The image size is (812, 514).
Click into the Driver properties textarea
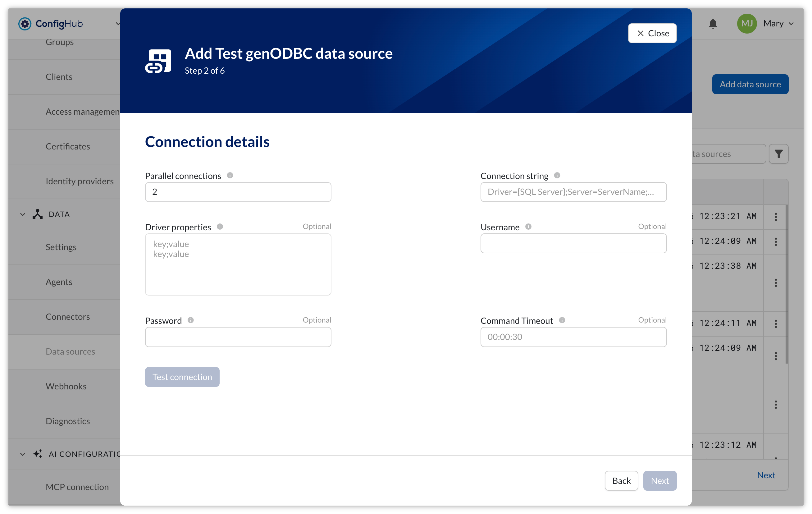pyautogui.click(x=238, y=264)
